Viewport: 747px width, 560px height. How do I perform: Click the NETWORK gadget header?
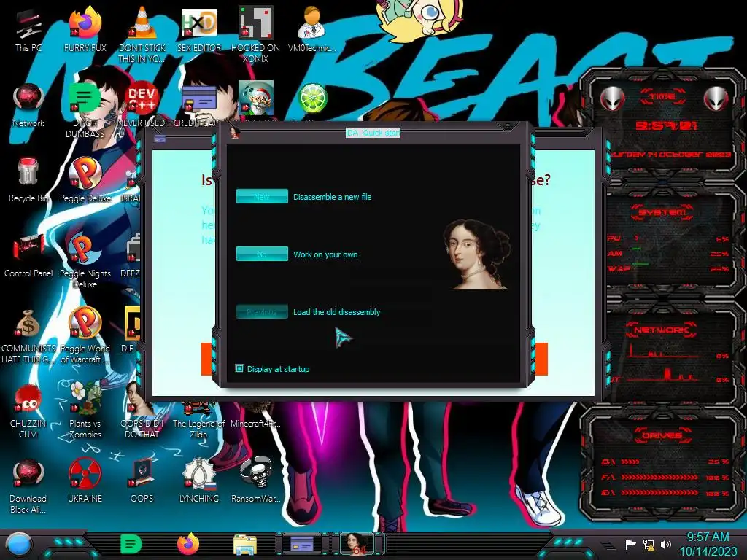coord(662,329)
